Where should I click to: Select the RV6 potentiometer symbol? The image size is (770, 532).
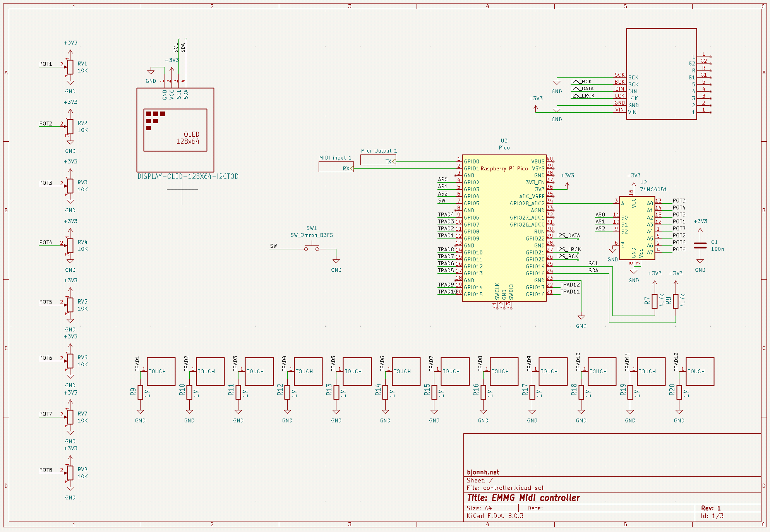pos(70,361)
